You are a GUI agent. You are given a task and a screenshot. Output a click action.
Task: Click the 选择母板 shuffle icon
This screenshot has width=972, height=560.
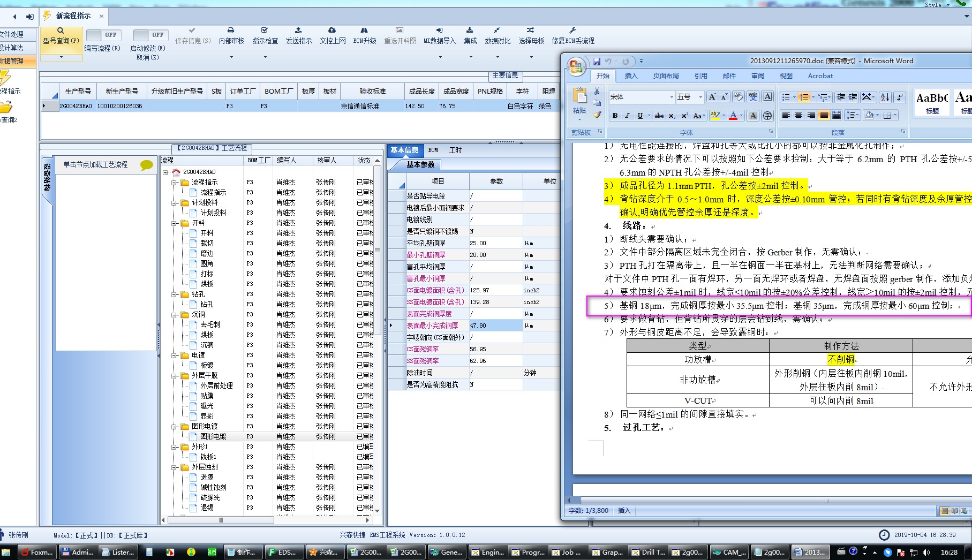531,31
